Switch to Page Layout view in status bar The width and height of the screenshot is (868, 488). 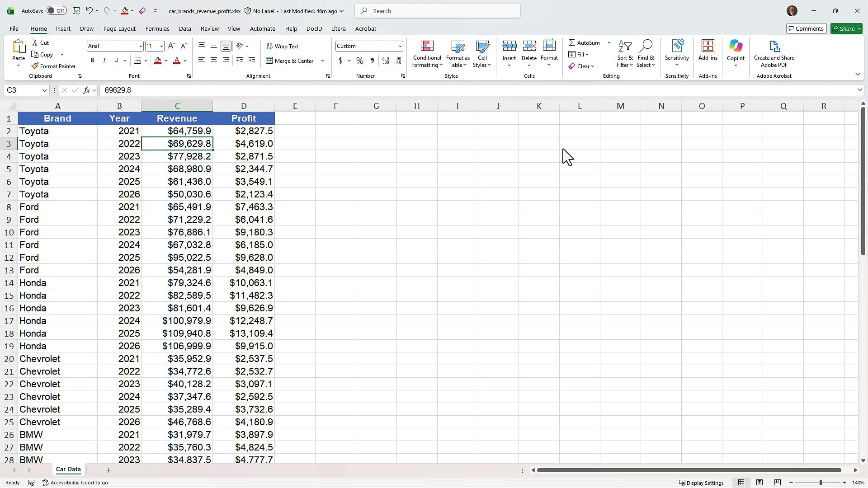pyautogui.click(x=759, y=483)
